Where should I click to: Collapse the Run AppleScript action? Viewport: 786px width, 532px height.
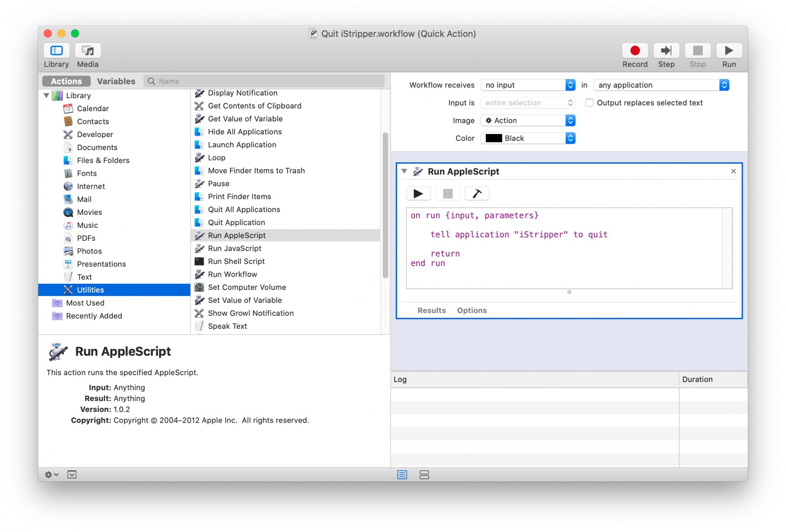pyautogui.click(x=404, y=171)
